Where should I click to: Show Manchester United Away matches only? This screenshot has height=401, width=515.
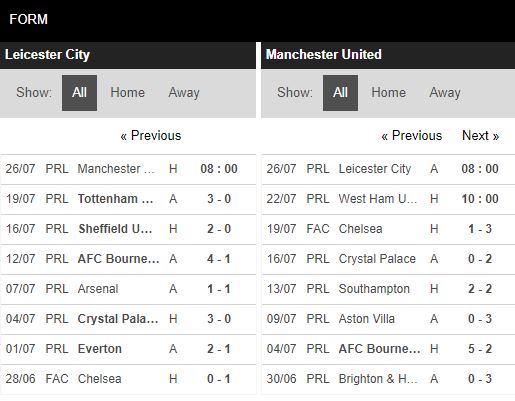[445, 93]
